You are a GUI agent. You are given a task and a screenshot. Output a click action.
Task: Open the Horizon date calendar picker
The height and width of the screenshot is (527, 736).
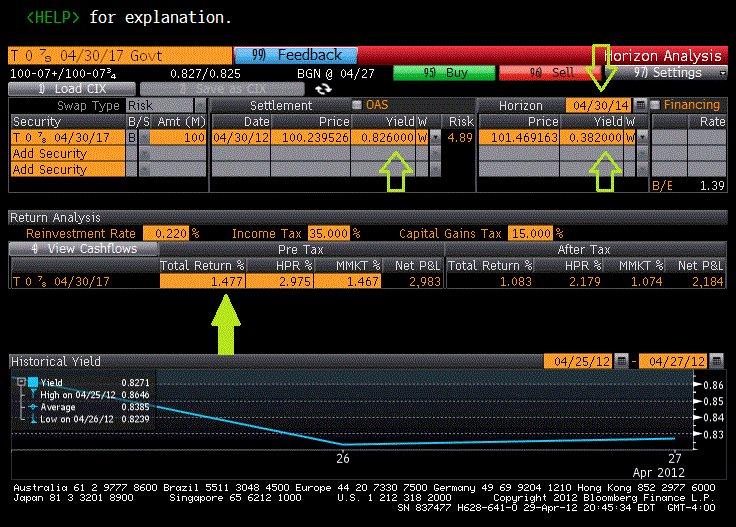point(638,105)
